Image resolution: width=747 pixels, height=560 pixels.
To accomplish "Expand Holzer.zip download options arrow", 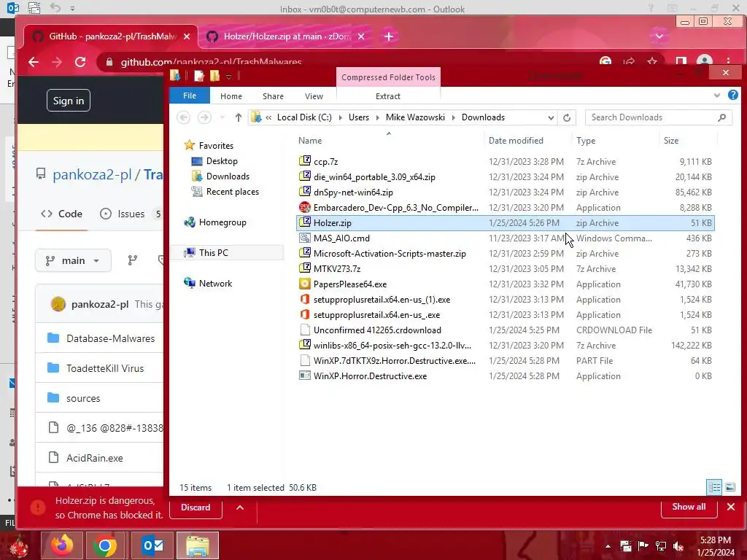I will point(240,507).
